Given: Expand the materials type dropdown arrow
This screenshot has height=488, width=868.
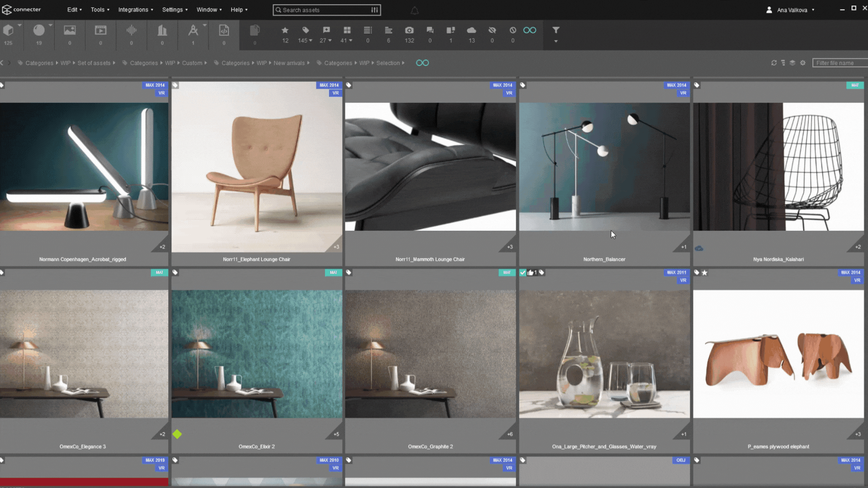Looking at the screenshot, I should [50, 25].
